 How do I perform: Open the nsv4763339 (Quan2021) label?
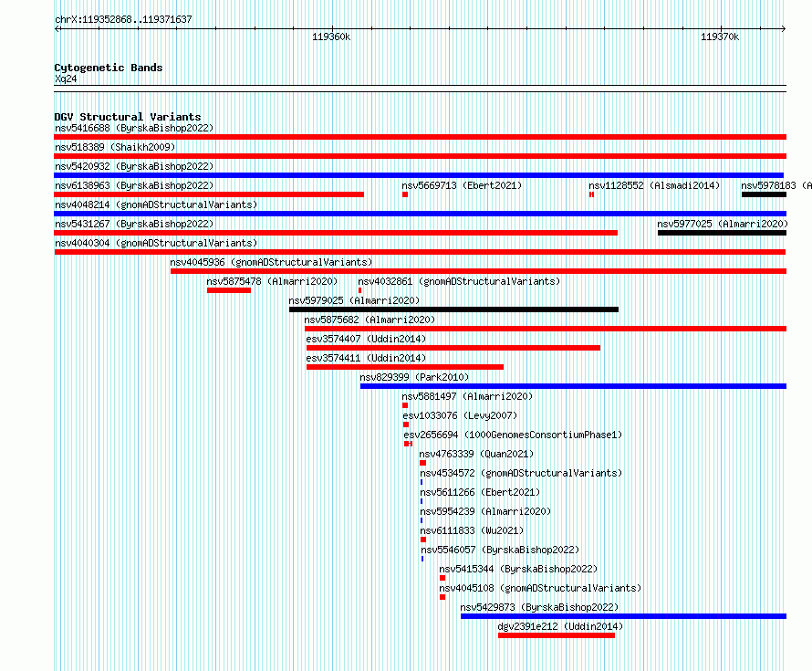pos(476,454)
